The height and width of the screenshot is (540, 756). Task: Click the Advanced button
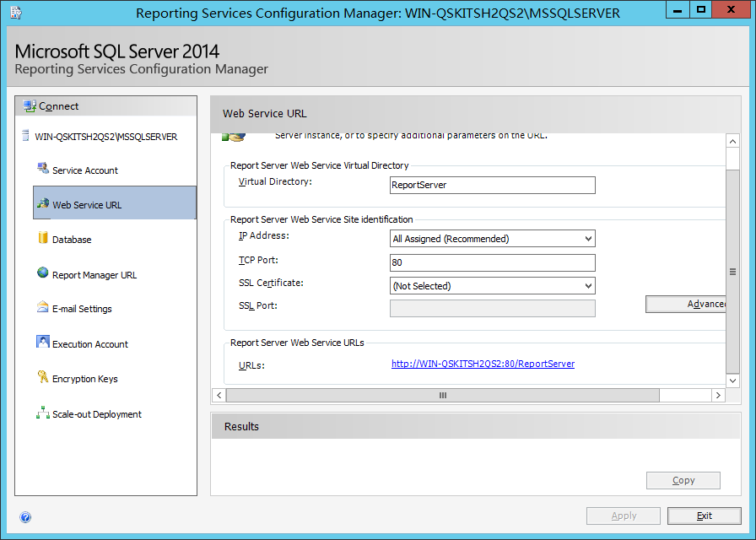(x=686, y=304)
